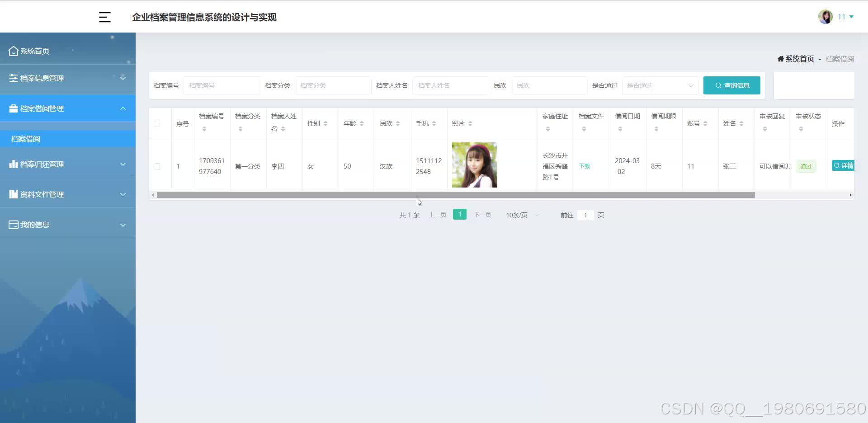Tick the checkbox for row 1

click(x=157, y=166)
